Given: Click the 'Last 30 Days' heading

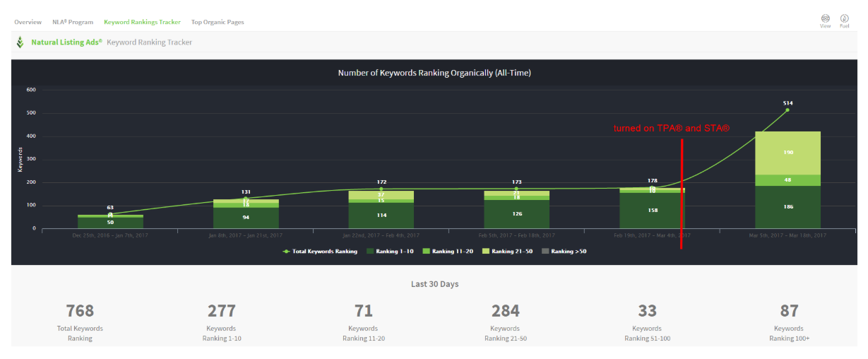Looking at the screenshot, I should pos(434,284).
